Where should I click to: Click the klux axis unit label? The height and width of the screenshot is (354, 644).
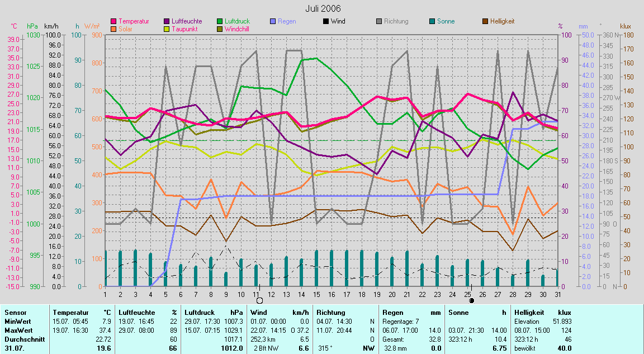coord(626,26)
